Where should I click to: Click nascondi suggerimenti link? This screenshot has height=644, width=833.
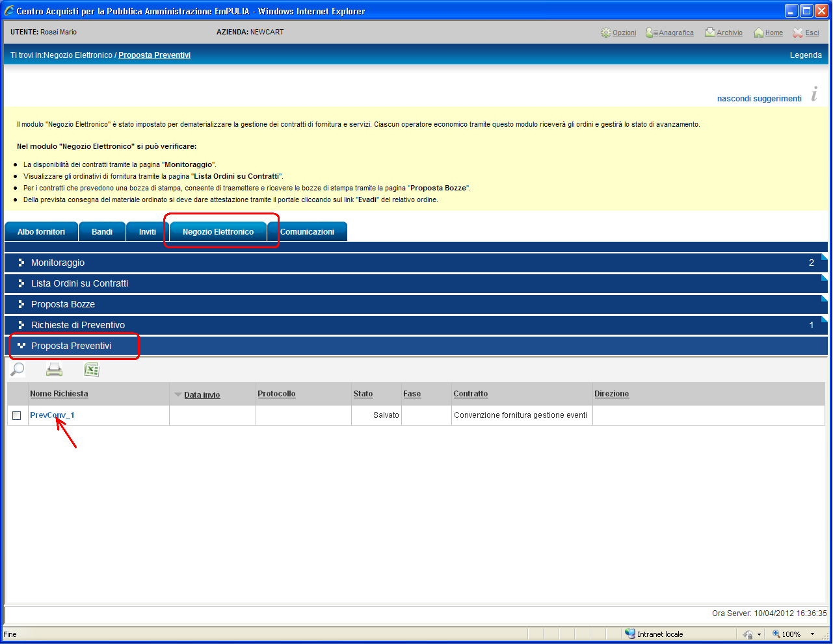tap(759, 99)
